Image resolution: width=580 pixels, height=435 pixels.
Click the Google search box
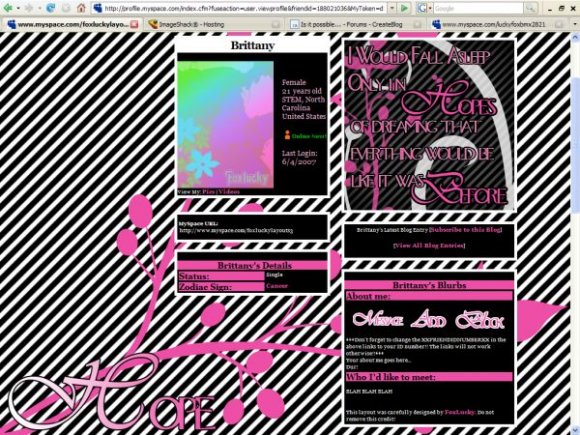tap(478, 8)
